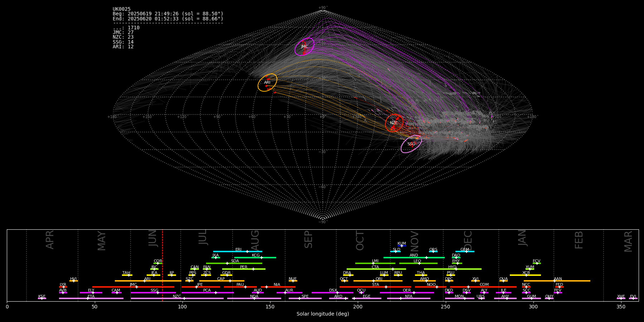This screenshot has height=322, width=644.
Task: Click the orange ORI shower bar
Action: (x=378, y=281)
